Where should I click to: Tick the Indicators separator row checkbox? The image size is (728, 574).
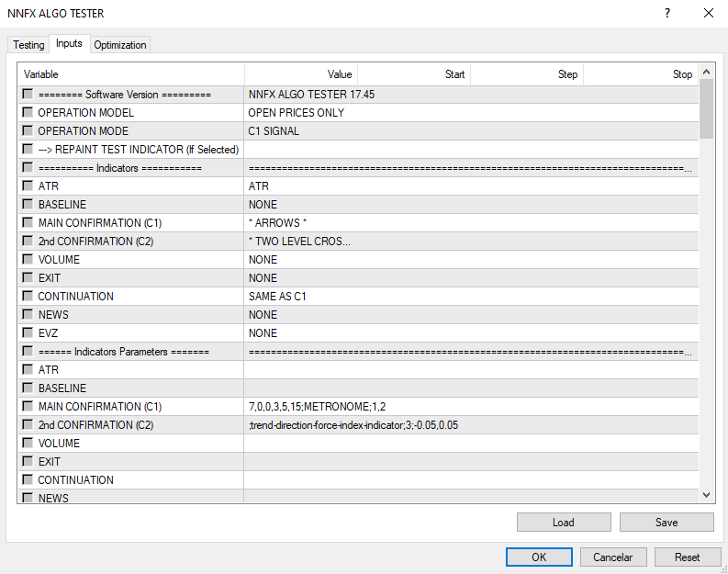pyautogui.click(x=28, y=168)
